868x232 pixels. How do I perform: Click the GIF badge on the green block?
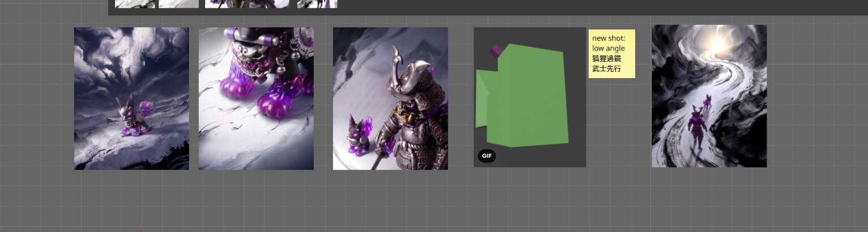487,156
